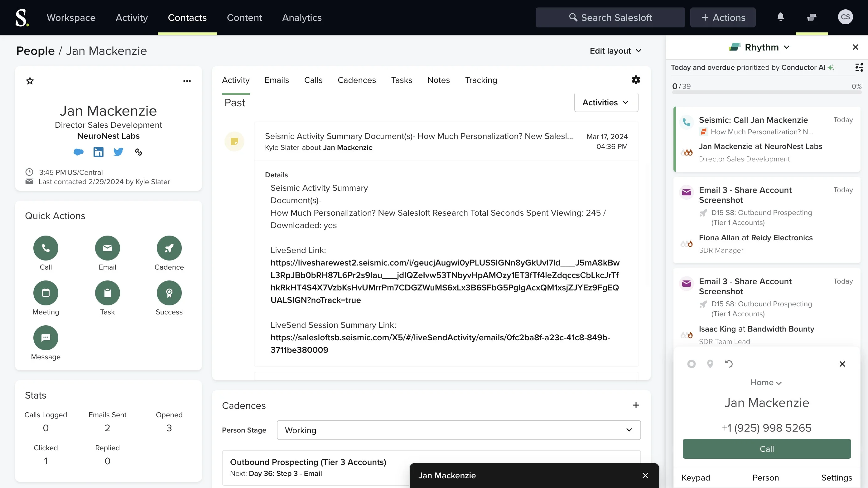Send a Message quick action
Viewport: 868px width, 488px height.
point(46,337)
